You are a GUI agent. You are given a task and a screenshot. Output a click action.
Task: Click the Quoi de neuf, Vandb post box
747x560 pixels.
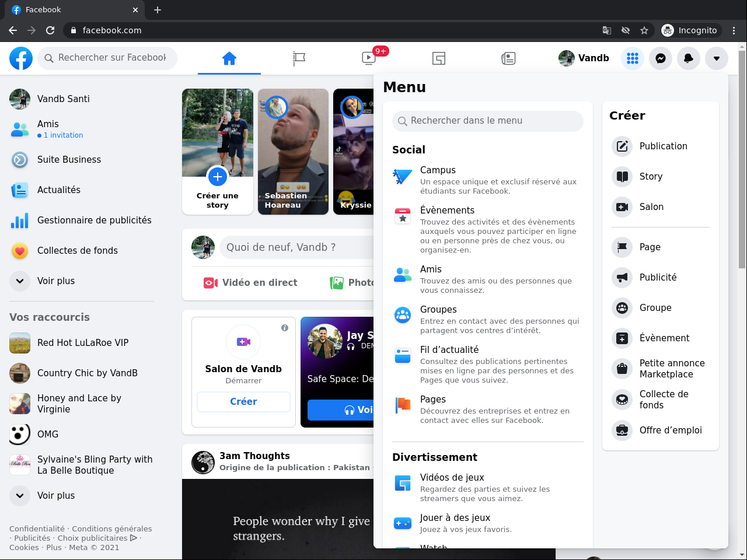(296, 247)
